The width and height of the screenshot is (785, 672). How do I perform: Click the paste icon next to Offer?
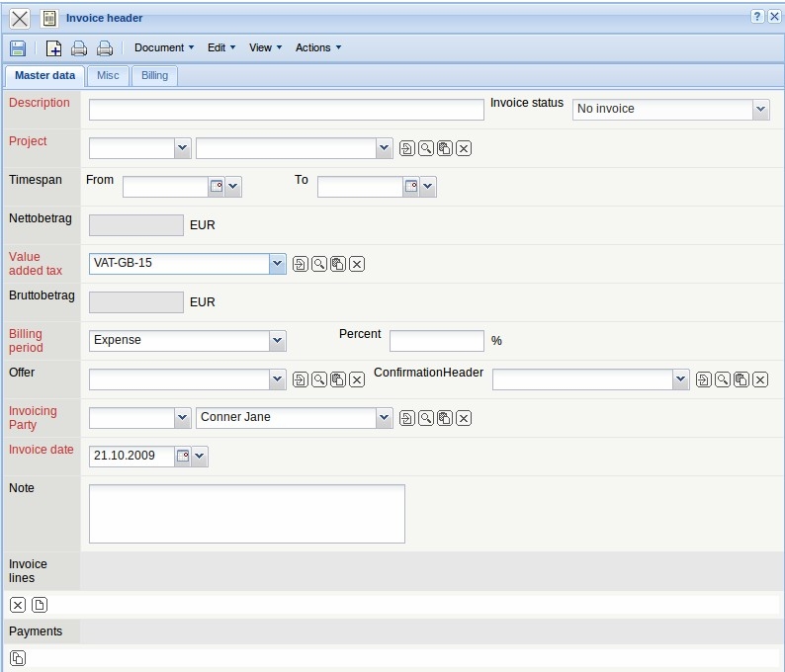click(338, 379)
